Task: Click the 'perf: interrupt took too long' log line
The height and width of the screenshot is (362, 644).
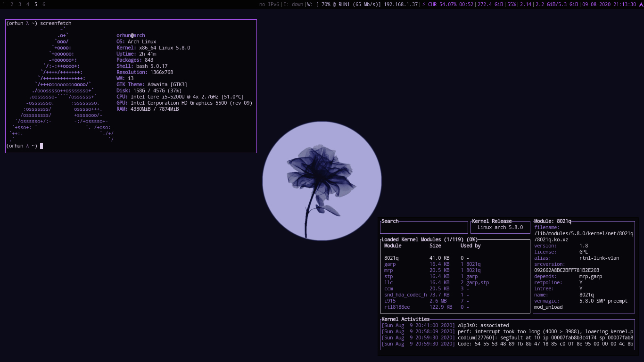Action: tap(507, 331)
